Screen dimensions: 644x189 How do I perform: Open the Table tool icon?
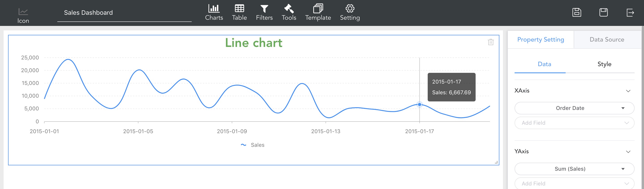[x=239, y=8]
